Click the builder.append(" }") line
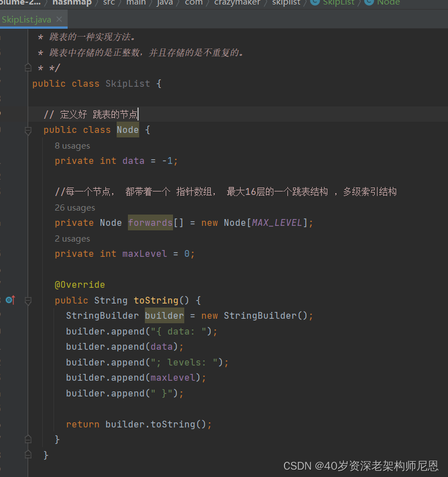 pyautogui.click(x=125, y=393)
